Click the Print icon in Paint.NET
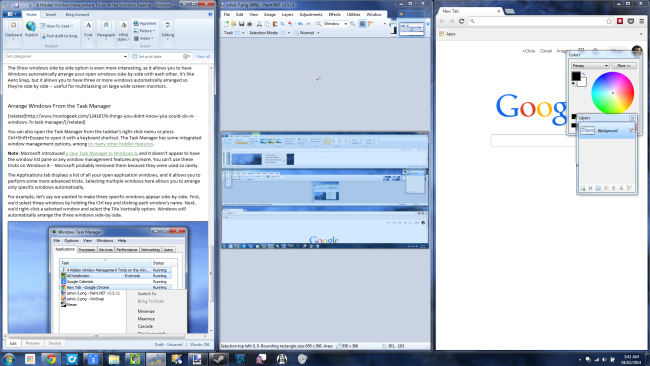The image size is (650, 366). tap(249, 24)
